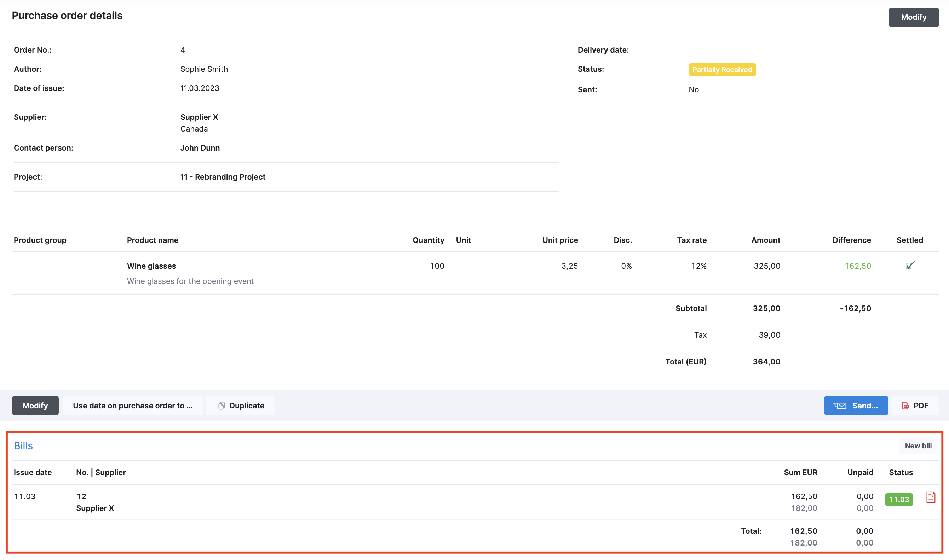The height and width of the screenshot is (560, 949).
Task: Click the unit price 3,25
Action: pyautogui.click(x=569, y=266)
